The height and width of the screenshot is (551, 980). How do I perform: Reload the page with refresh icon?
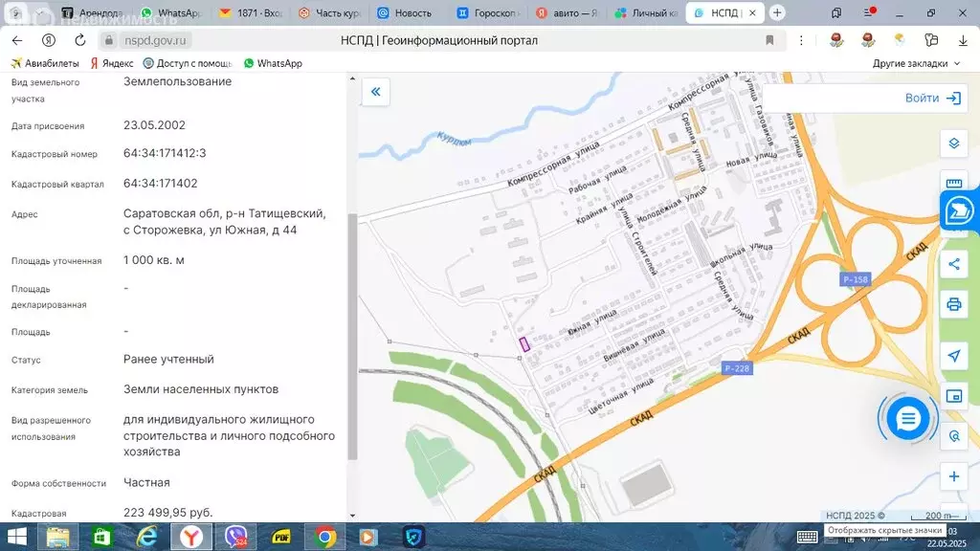(x=80, y=40)
